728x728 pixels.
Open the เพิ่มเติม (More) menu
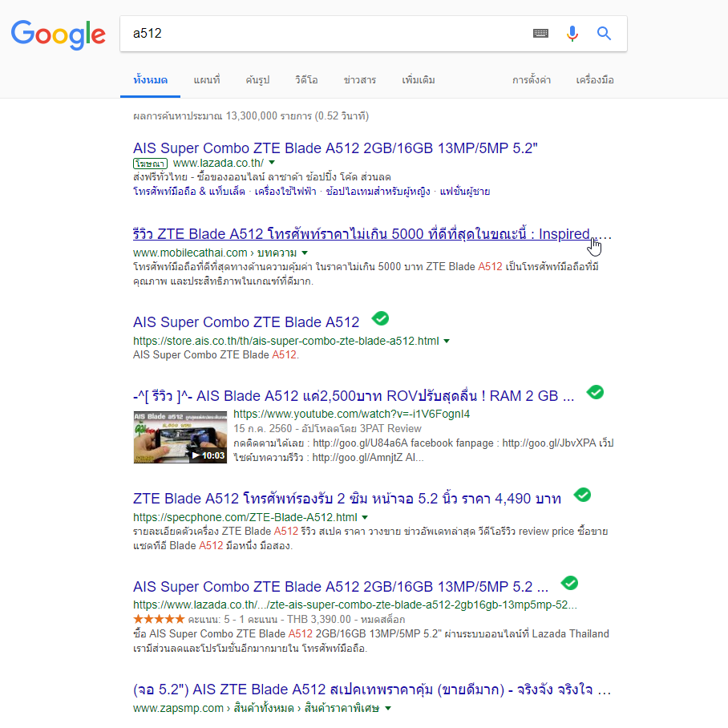click(x=419, y=80)
